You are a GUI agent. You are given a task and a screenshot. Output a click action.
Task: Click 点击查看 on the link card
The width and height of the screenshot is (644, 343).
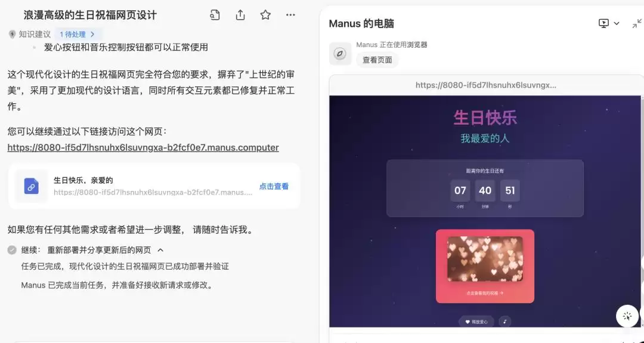point(274,186)
